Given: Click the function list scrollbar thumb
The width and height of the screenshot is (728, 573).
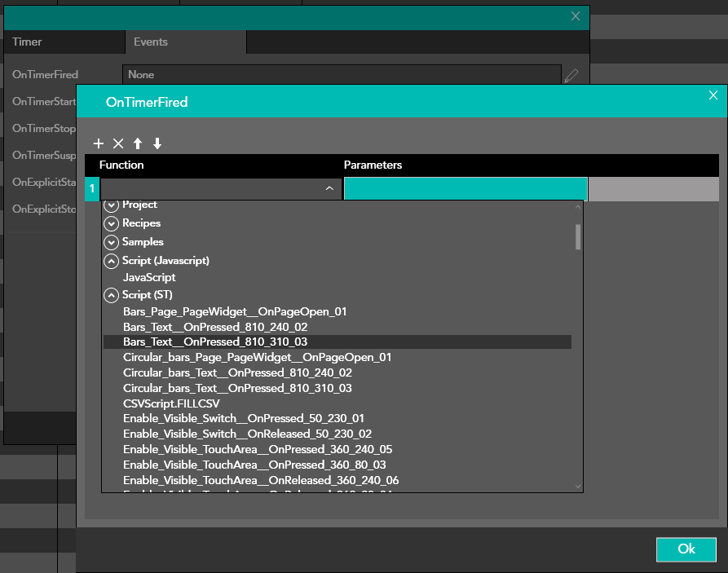Looking at the screenshot, I should [578, 236].
